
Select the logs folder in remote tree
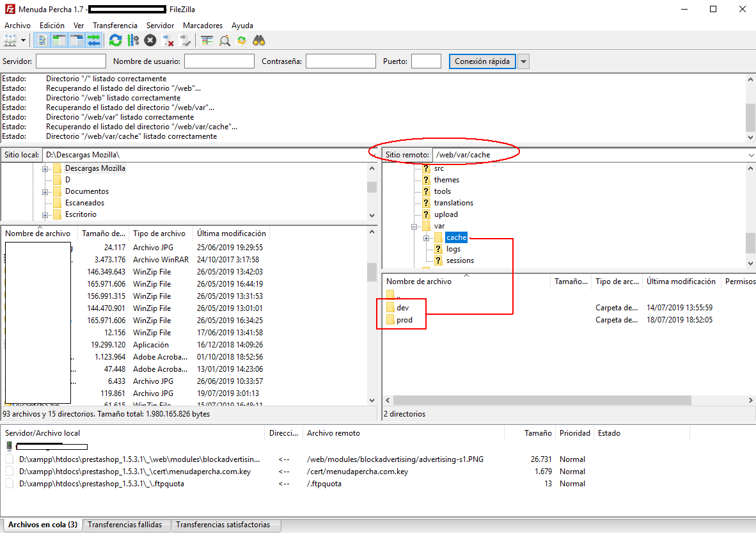click(x=453, y=249)
